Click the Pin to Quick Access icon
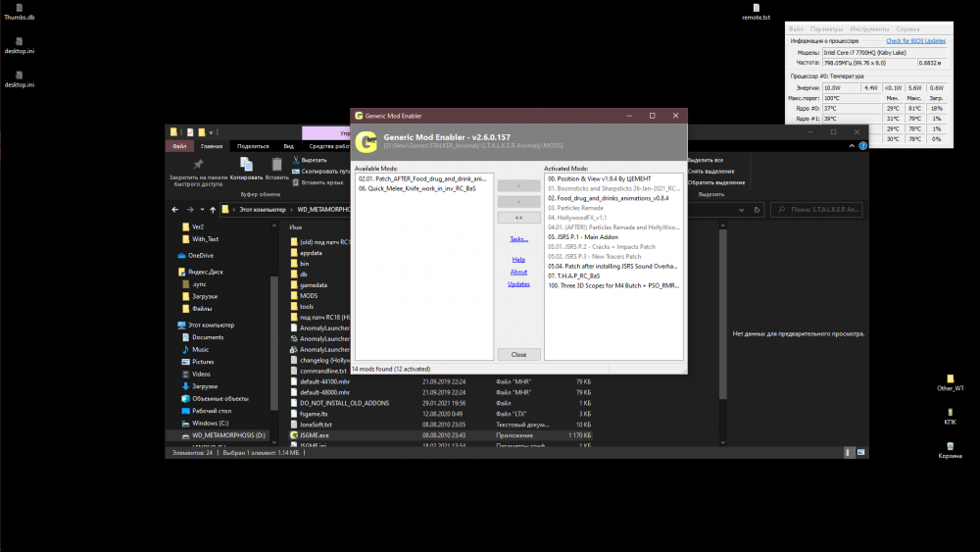 pyautogui.click(x=198, y=164)
